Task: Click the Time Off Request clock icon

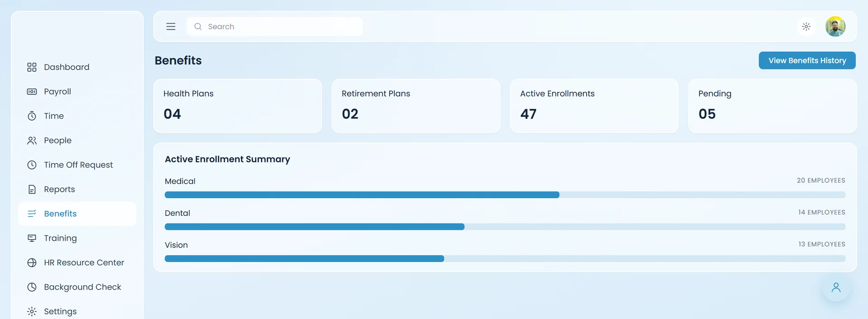Action: pyautogui.click(x=32, y=165)
